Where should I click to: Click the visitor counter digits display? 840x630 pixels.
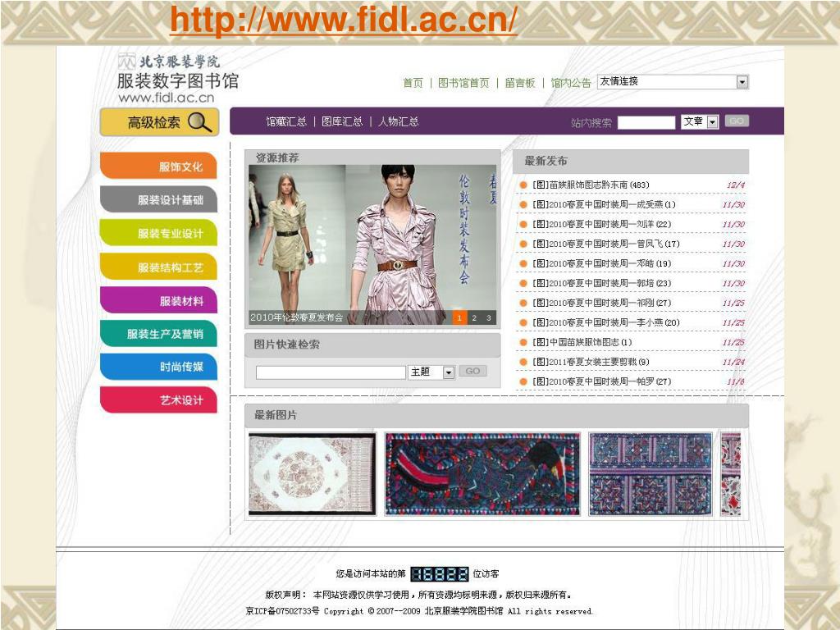tap(440, 573)
